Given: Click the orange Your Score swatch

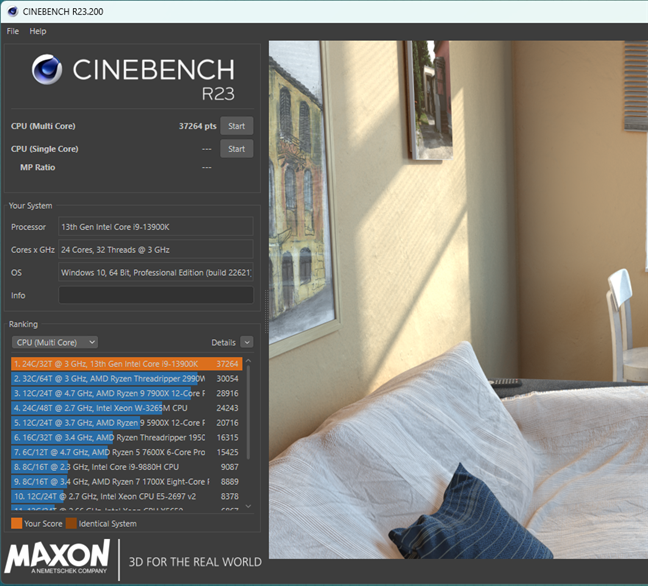Looking at the screenshot, I should [17, 524].
